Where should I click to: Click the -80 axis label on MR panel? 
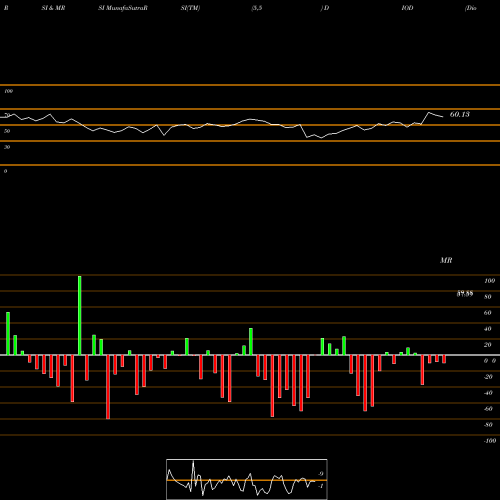tap(488, 425)
